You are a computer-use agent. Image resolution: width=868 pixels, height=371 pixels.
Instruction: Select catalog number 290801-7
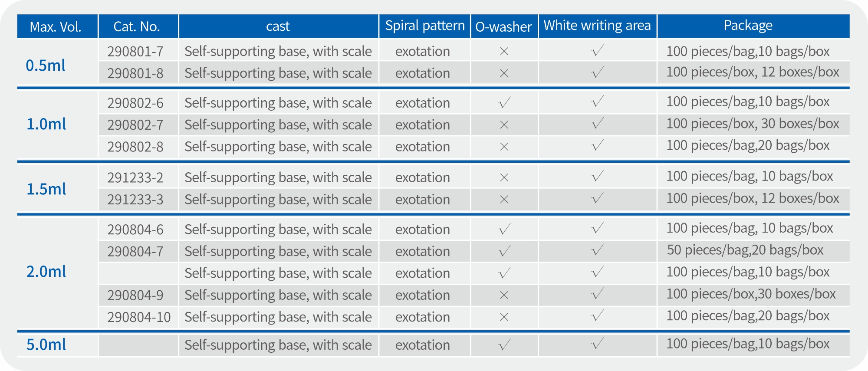135,52
